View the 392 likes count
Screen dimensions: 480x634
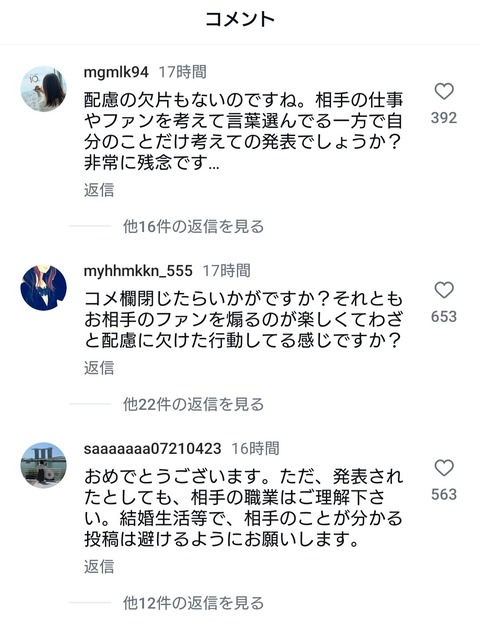pyautogui.click(x=444, y=118)
